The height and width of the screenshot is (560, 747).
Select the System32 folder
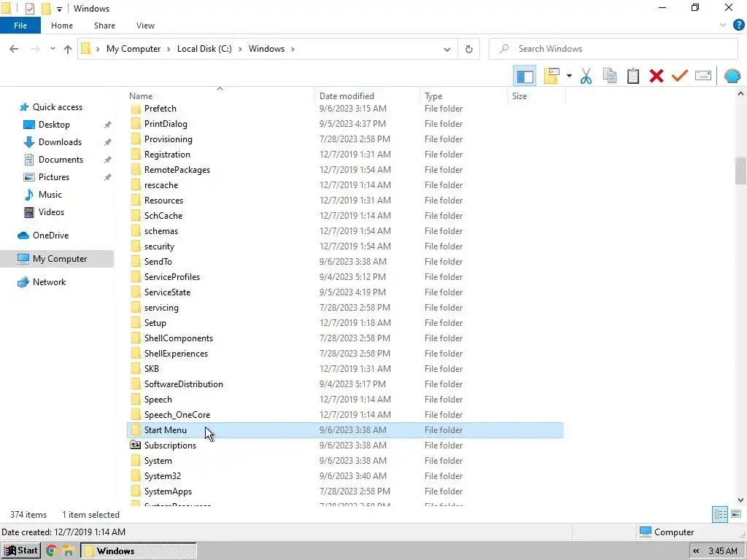[x=163, y=476]
